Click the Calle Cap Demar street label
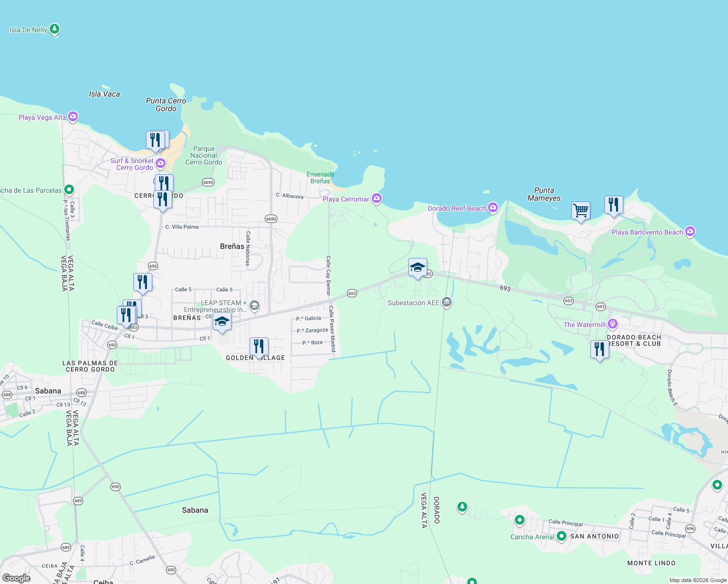This screenshot has width=728, height=584. [328, 275]
